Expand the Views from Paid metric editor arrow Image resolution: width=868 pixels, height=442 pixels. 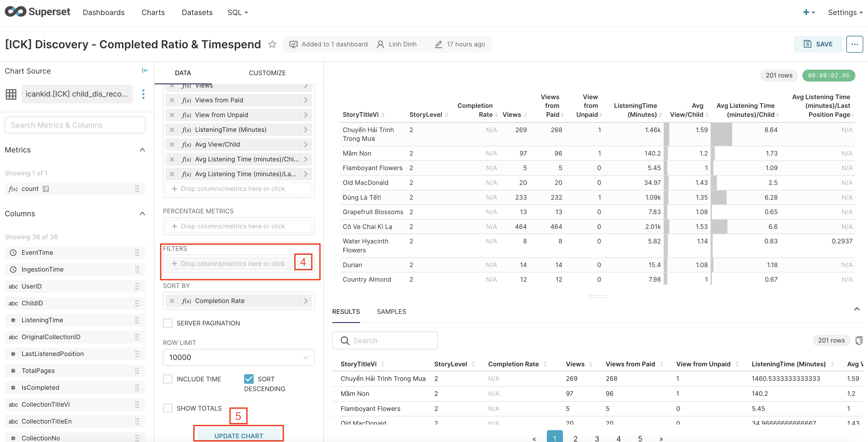click(x=306, y=100)
